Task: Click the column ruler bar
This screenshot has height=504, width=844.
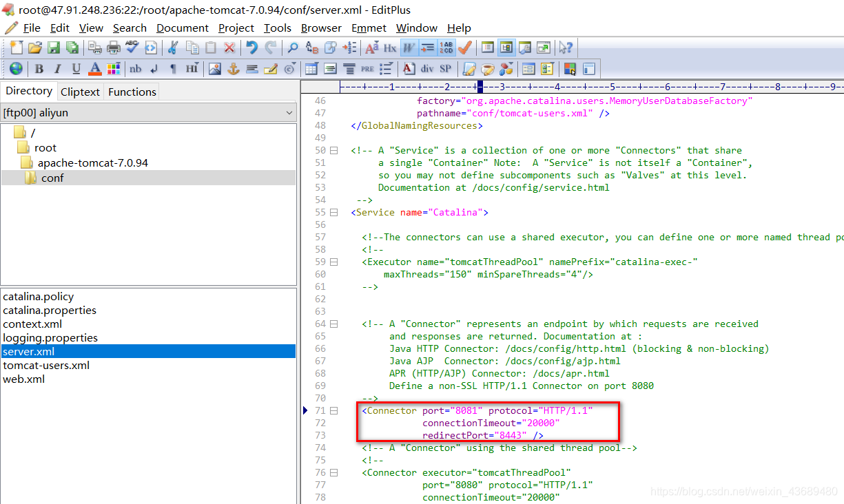Action: (592, 87)
